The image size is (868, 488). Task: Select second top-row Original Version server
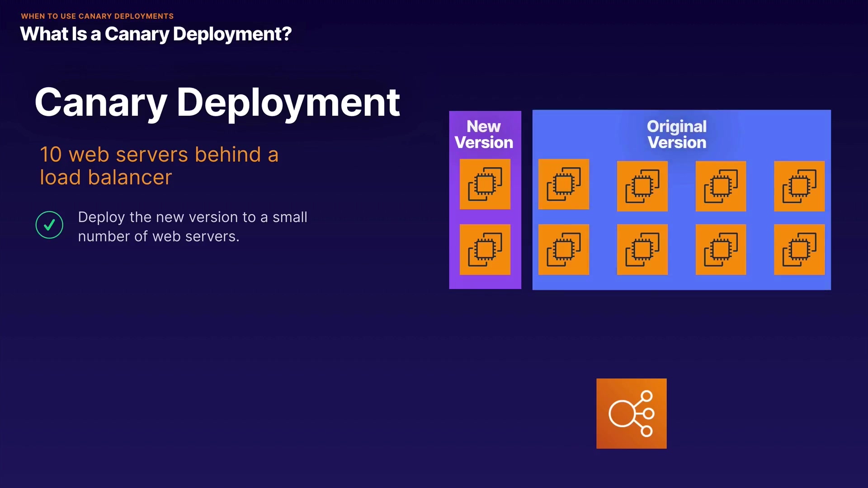642,186
